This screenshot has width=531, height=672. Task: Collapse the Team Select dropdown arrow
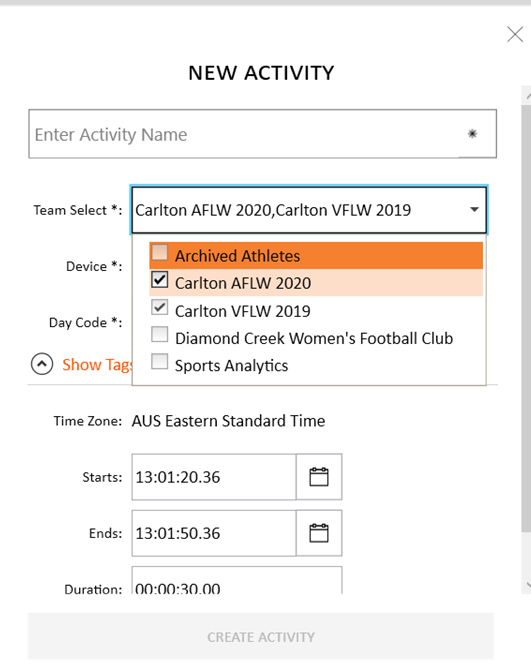474,210
